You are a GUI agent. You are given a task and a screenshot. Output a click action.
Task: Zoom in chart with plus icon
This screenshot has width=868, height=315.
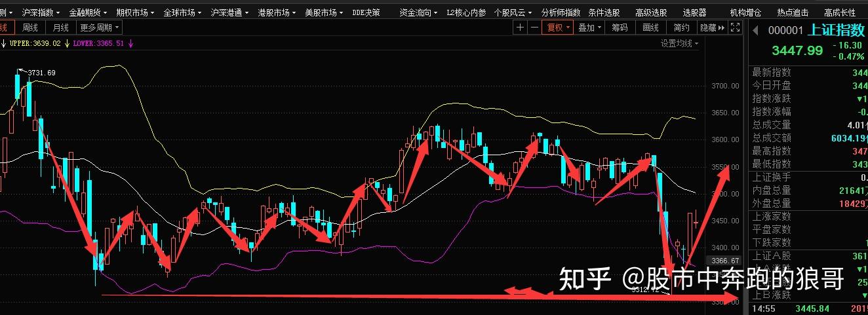pyautogui.click(x=520, y=28)
